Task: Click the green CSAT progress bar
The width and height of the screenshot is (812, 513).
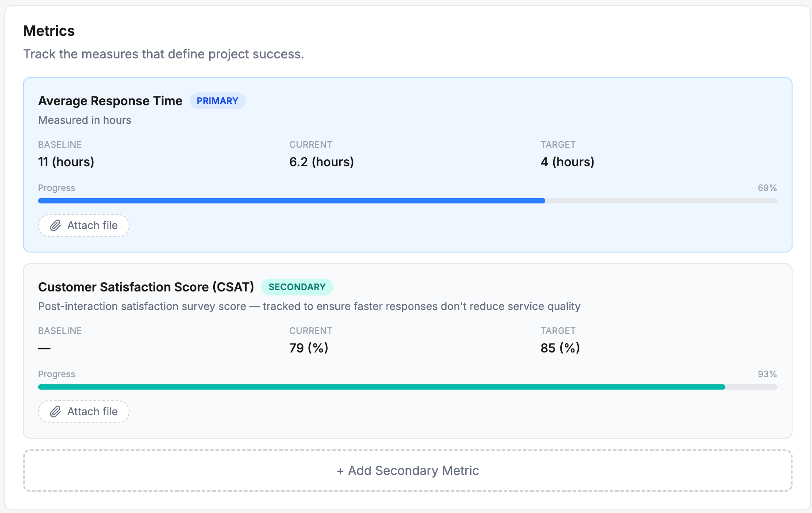Action: click(x=380, y=387)
